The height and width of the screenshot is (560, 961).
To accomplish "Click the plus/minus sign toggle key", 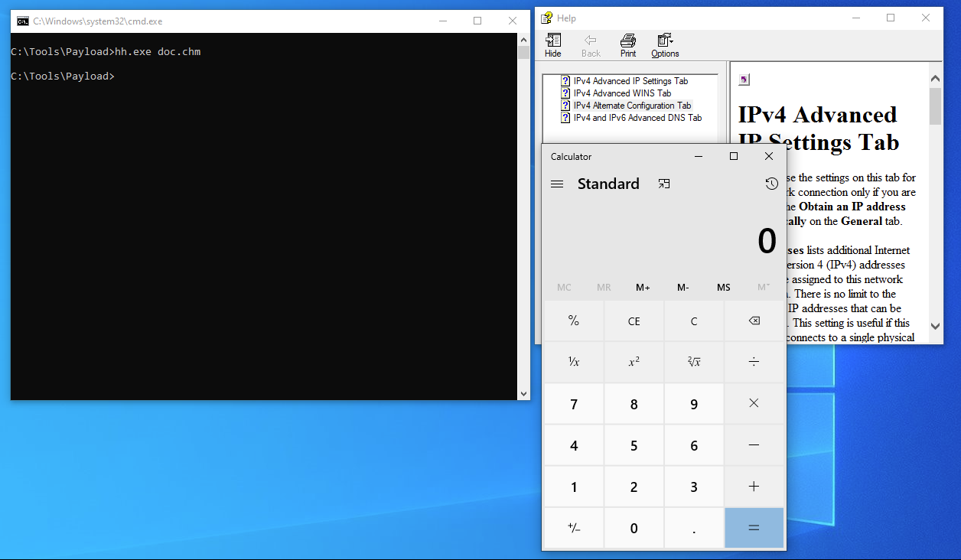I will click(x=574, y=528).
